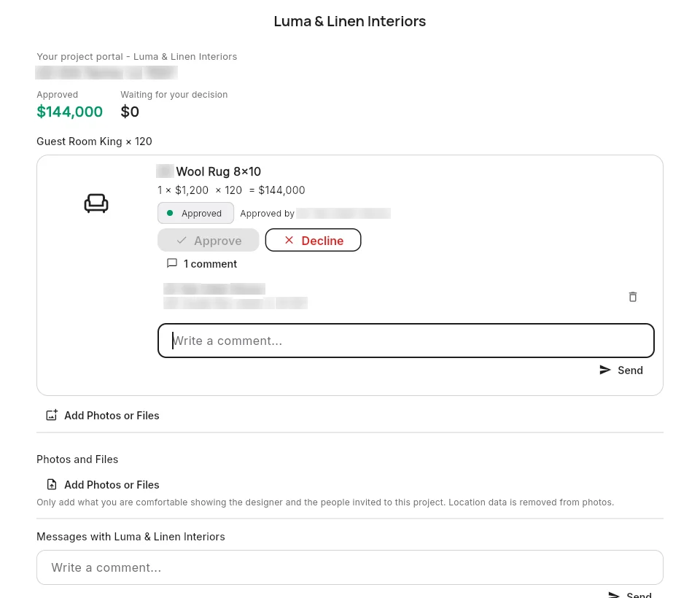Focus the Wool Rug comment field

click(406, 341)
